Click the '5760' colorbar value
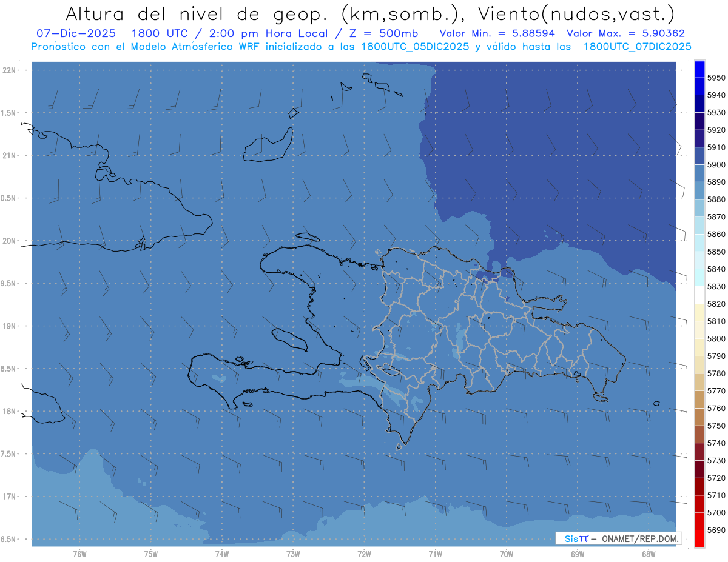Image resolution: width=728 pixels, height=562 pixels. pyautogui.click(x=716, y=409)
